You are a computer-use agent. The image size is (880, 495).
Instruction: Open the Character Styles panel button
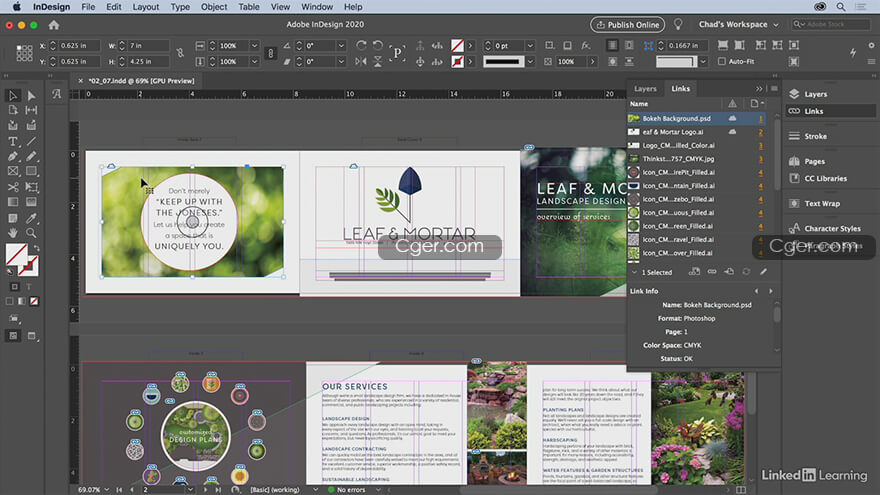(x=832, y=228)
